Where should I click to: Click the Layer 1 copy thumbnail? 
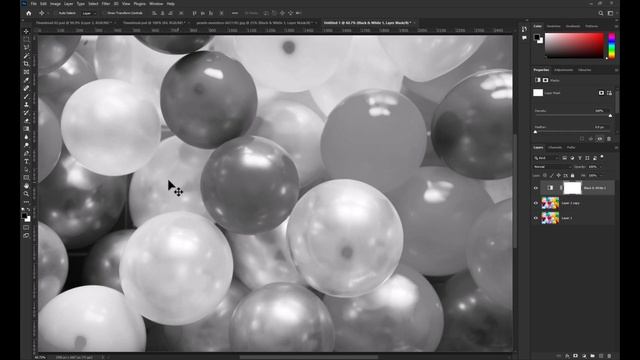[x=550, y=203]
